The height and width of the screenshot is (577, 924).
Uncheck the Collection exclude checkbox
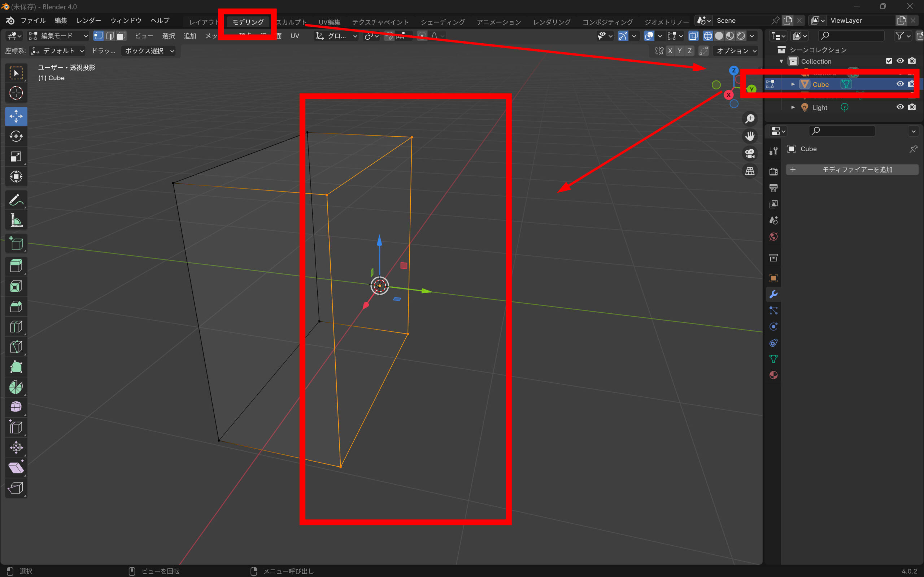tap(889, 61)
